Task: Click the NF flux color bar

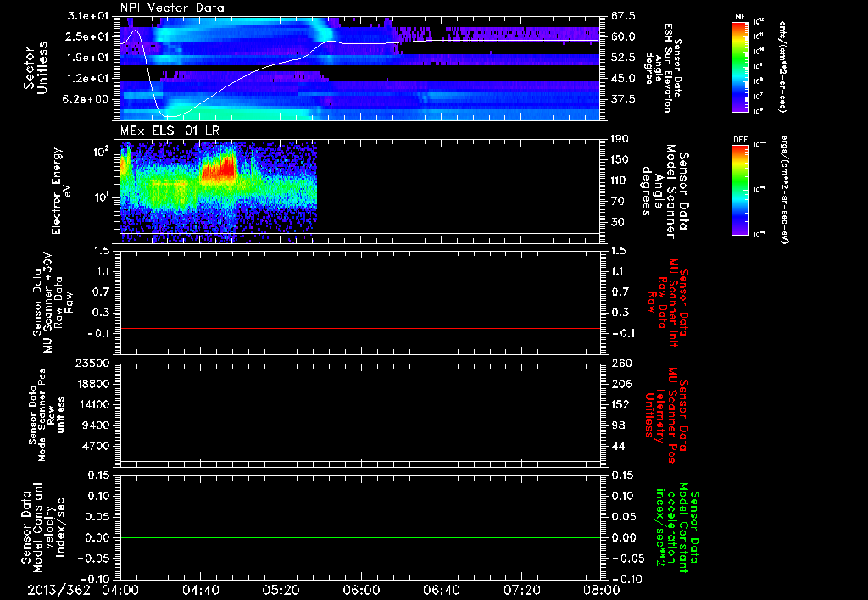Action: pos(741,67)
